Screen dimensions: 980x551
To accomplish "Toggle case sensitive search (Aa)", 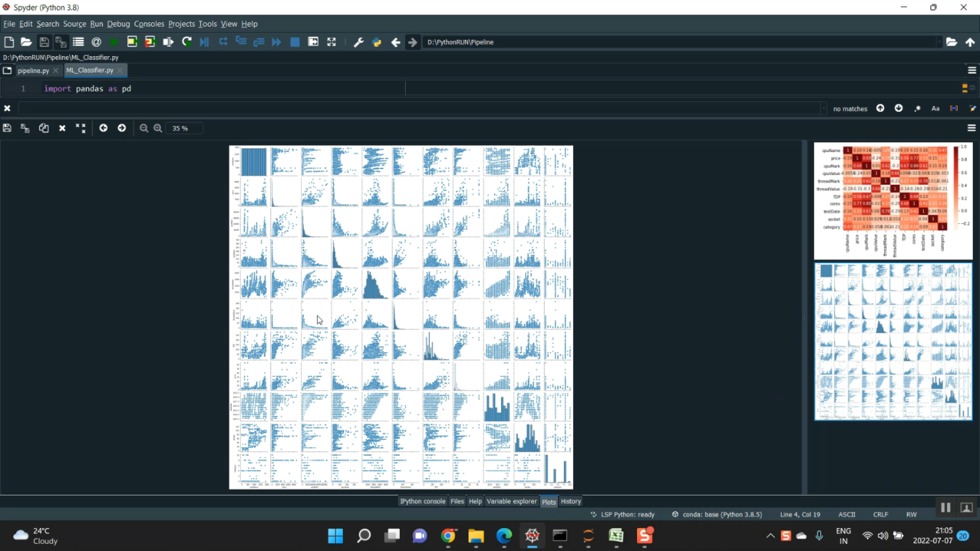I will [936, 108].
